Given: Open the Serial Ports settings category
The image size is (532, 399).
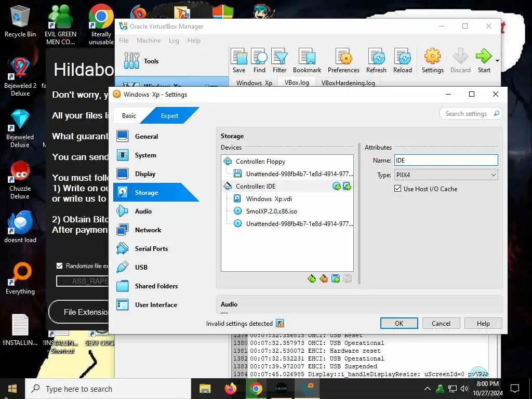Looking at the screenshot, I should 156,248.
